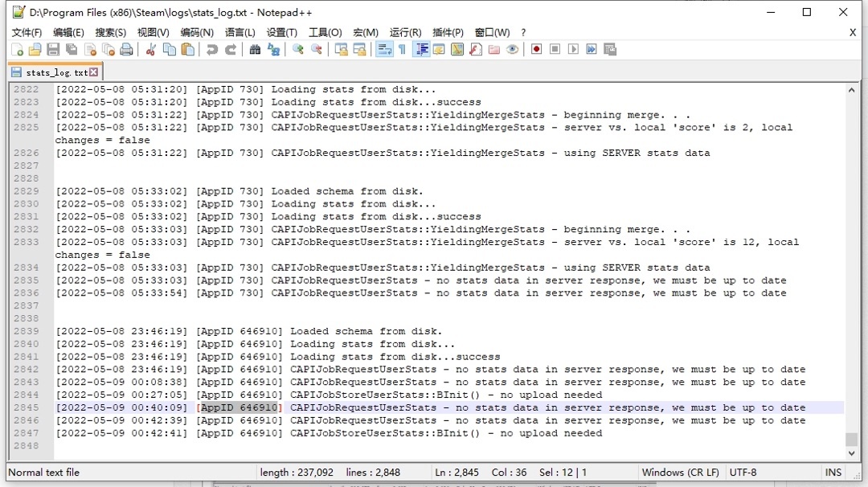This screenshot has height=487, width=868.
Task: Select the stats_log.txt tab
Action: click(56, 72)
